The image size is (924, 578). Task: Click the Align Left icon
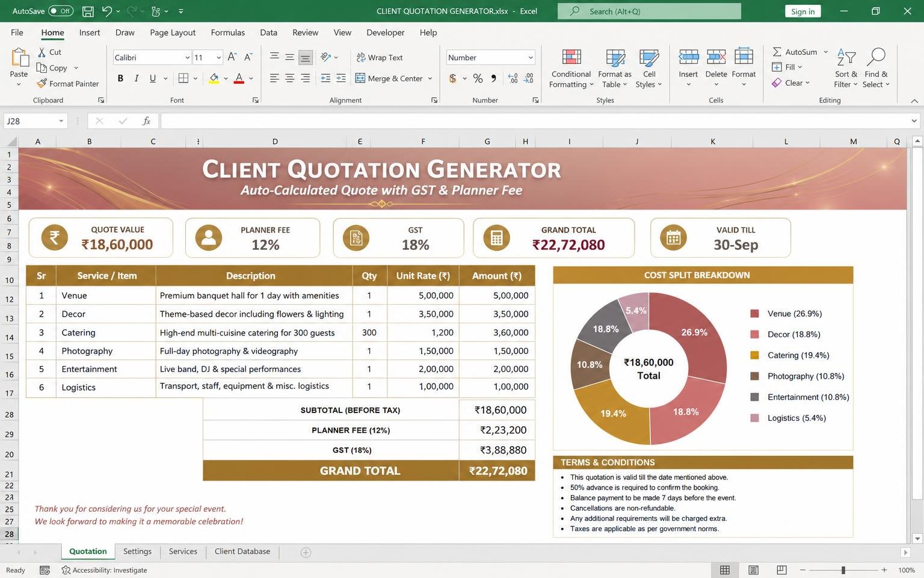pyautogui.click(x=274, y=78)
